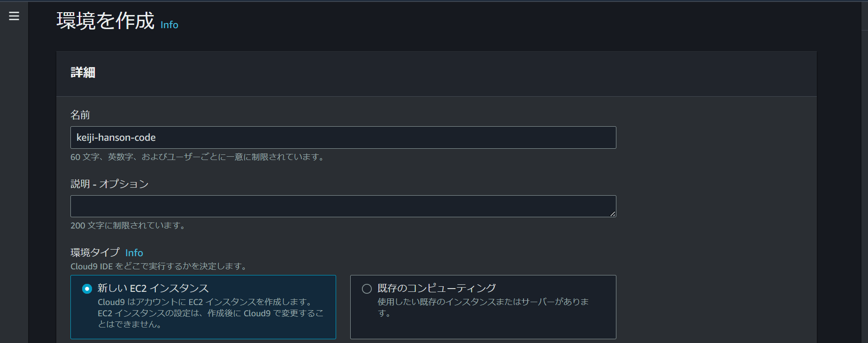Click the 新しい EC2 インスタンス option card
This screenshot has height=343, width=868.
click(x=203, y=307)
